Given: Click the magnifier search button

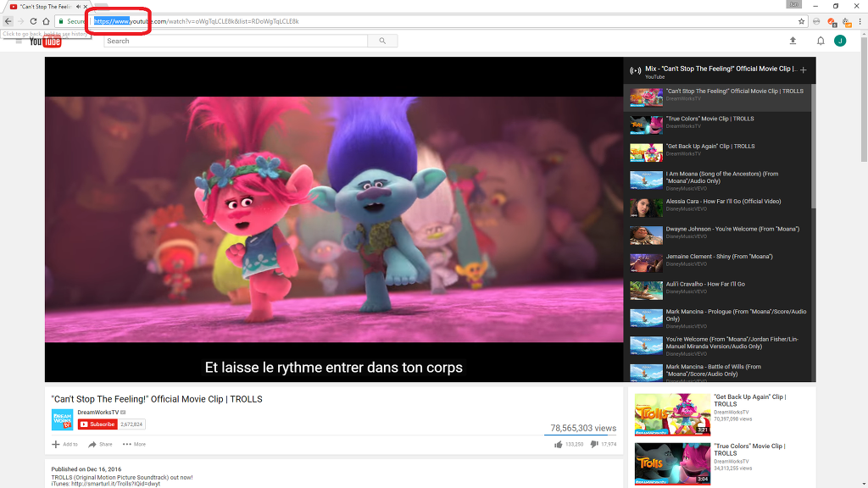Looking at the screenshot, I should tap(382, 41).
